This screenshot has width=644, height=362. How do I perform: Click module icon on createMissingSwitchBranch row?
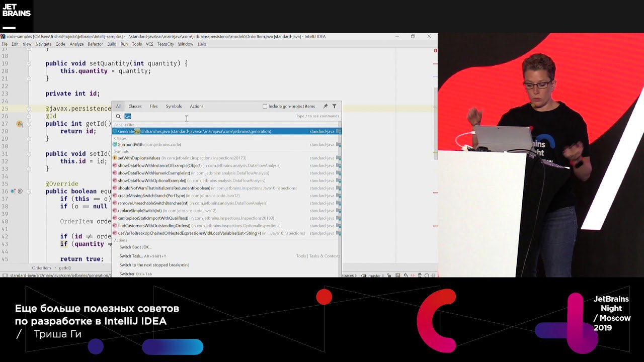point(339,196)
